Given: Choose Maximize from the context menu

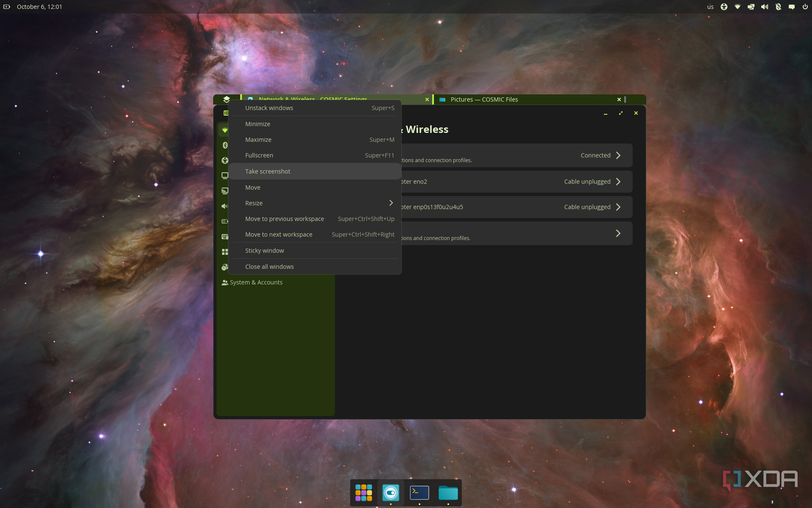Looking at the screenshot, I should click(x=315, y=140).
